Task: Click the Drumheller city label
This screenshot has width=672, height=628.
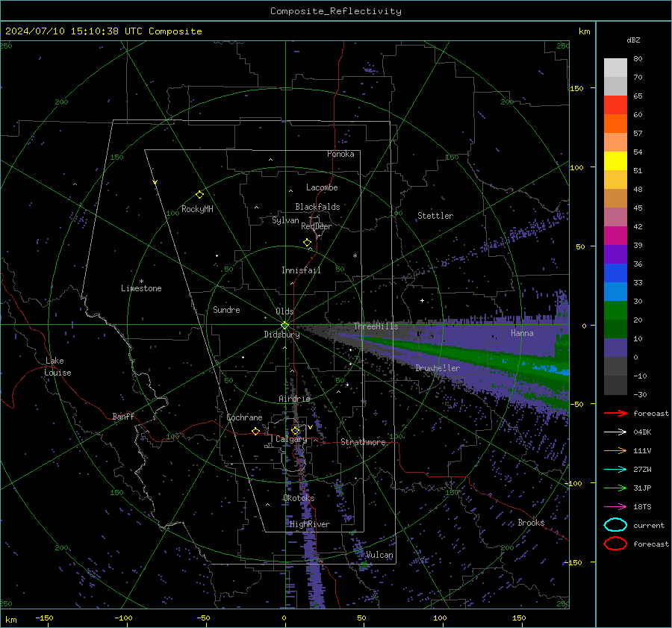Action: click(438, 368)
